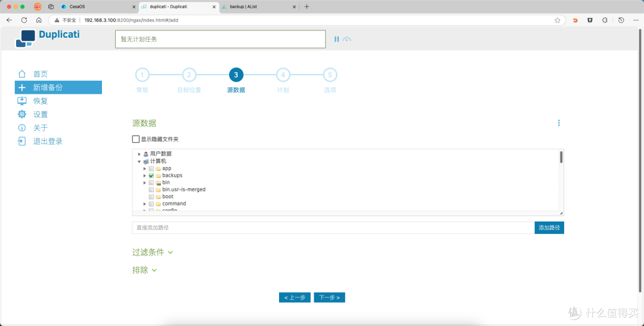644x326 pixels.
Task: Click the computer icon for 计算机
Action: [146, 162]
